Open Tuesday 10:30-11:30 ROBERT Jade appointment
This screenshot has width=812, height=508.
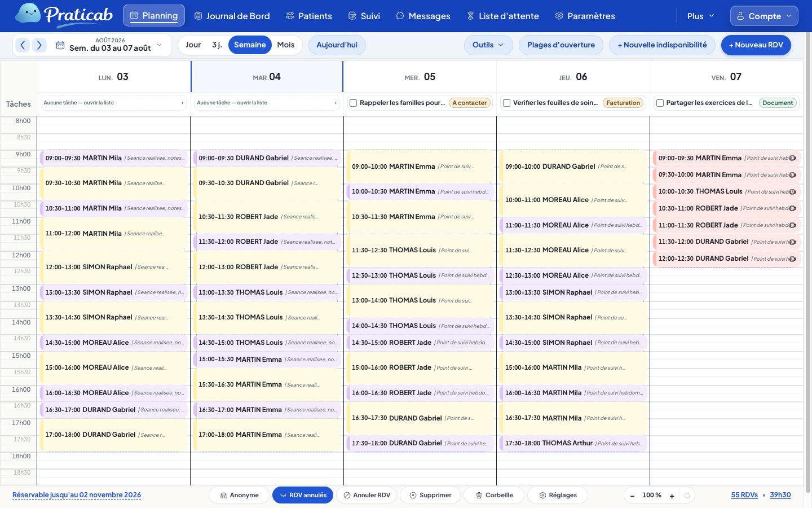267,217
